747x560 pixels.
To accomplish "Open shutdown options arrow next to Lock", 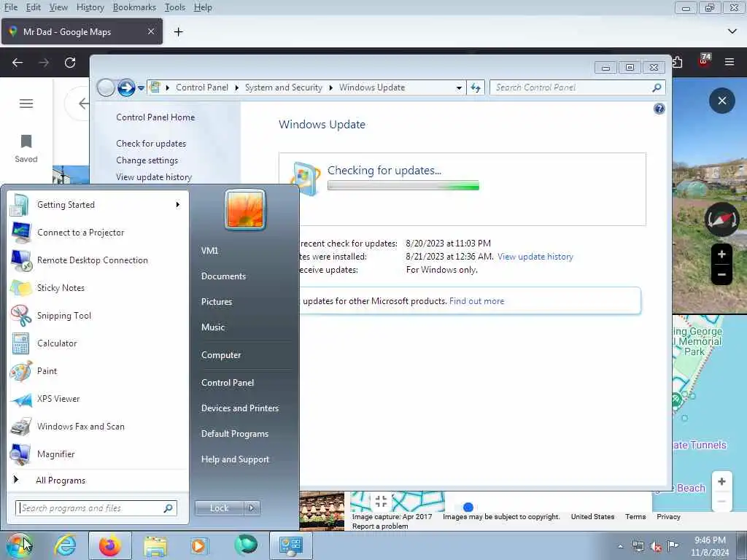I will (252, 508).
